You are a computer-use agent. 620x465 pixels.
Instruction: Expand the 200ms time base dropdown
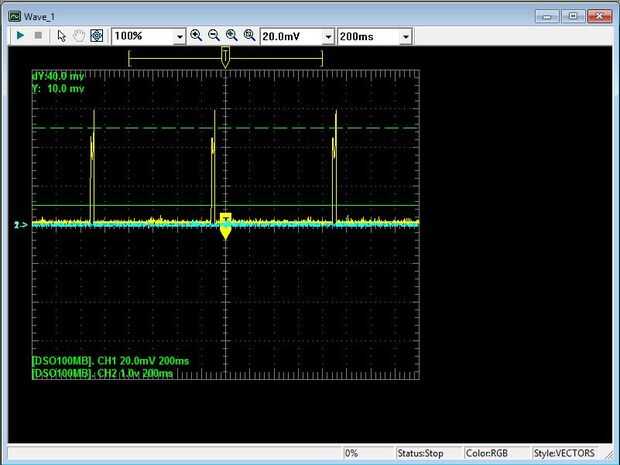405,36
